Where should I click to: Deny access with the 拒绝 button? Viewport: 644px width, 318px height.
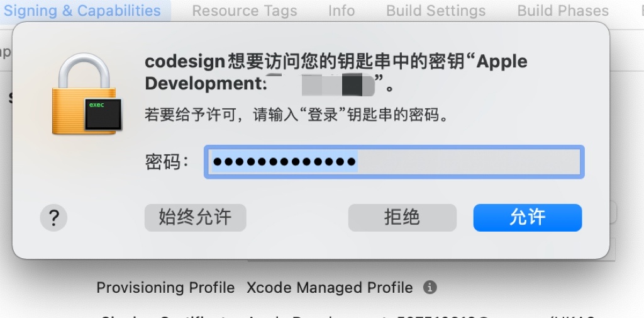pyautogui.click(x=402, y=218)
